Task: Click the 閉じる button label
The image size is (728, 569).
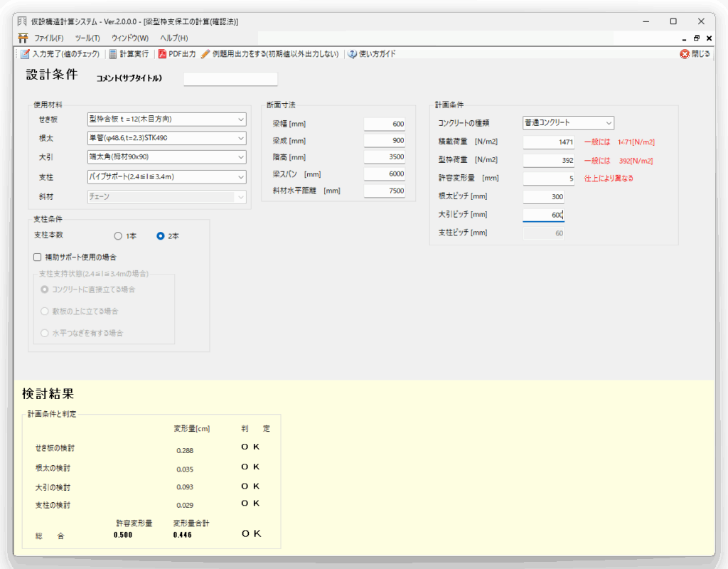Action: (x=700, y=54)
